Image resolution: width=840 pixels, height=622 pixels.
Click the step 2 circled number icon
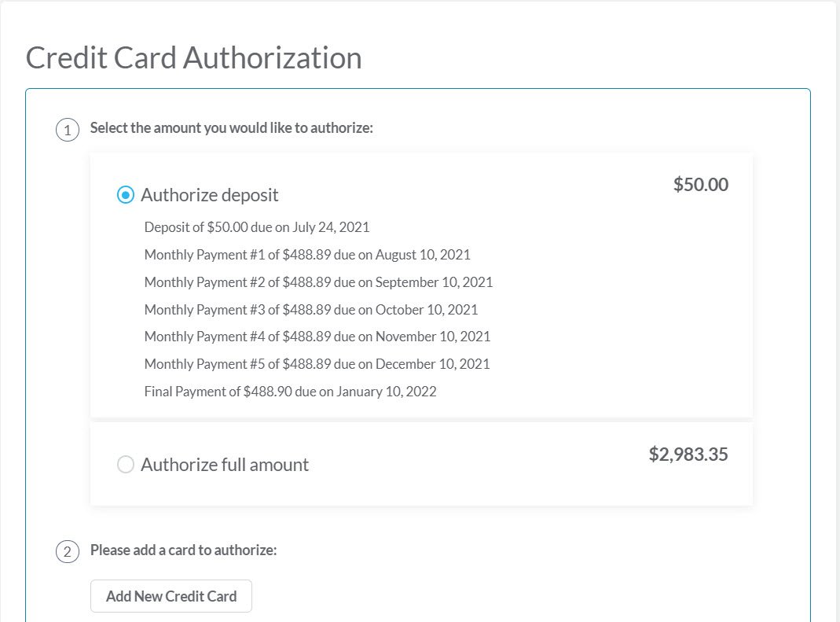click(68, 552)
